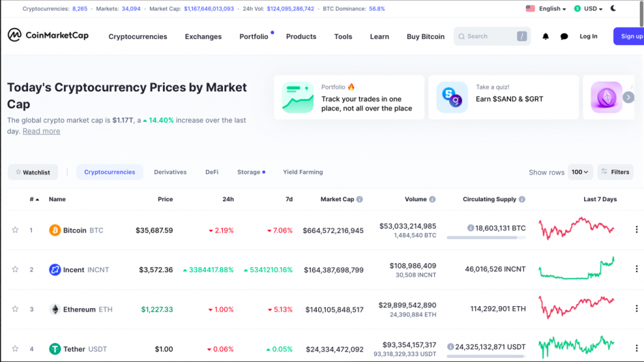
Task: Open the Learn nav menu
Action: pos(380,37)
